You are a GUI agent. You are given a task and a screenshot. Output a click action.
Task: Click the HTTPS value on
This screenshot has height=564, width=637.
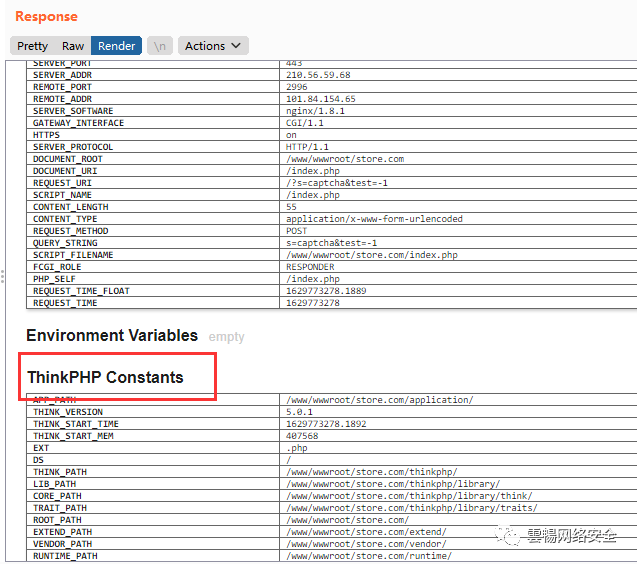click(291, 135)
